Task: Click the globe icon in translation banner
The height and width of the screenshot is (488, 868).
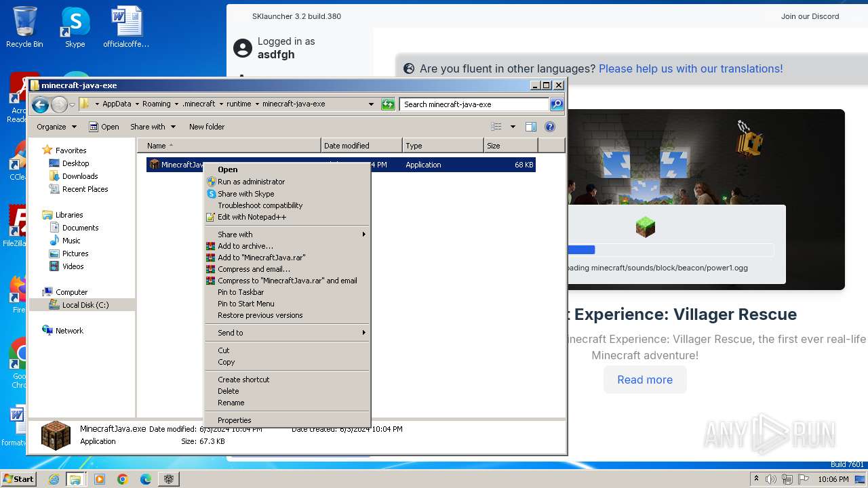Action: coord(409,68)
